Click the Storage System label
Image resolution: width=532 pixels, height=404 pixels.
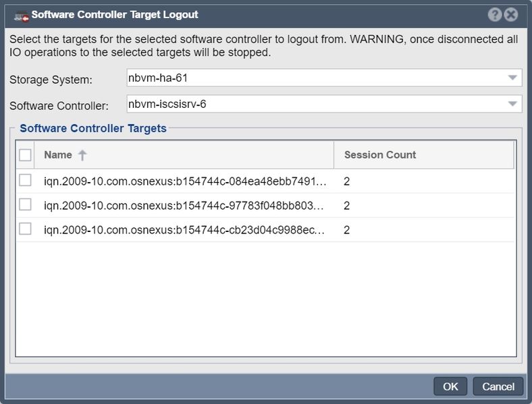click(51, 80)
